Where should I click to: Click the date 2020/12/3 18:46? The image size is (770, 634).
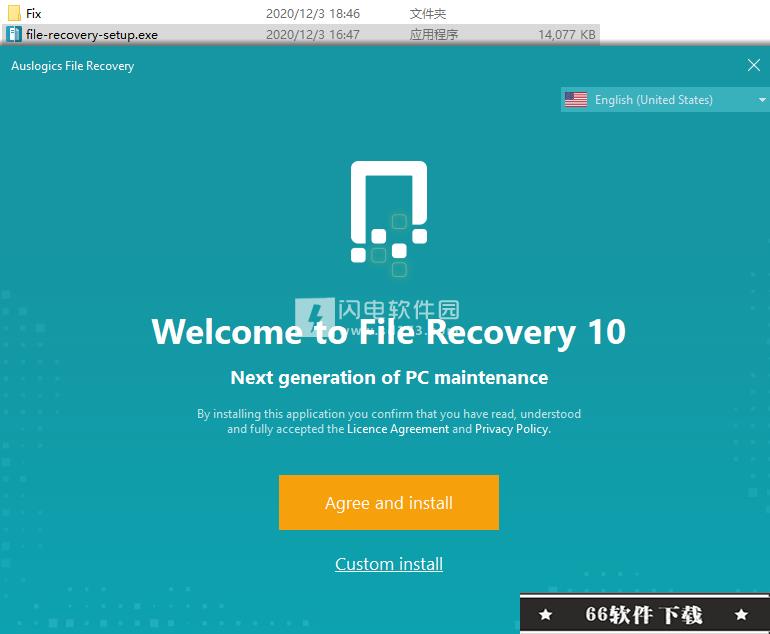click(x=313, y=14)
